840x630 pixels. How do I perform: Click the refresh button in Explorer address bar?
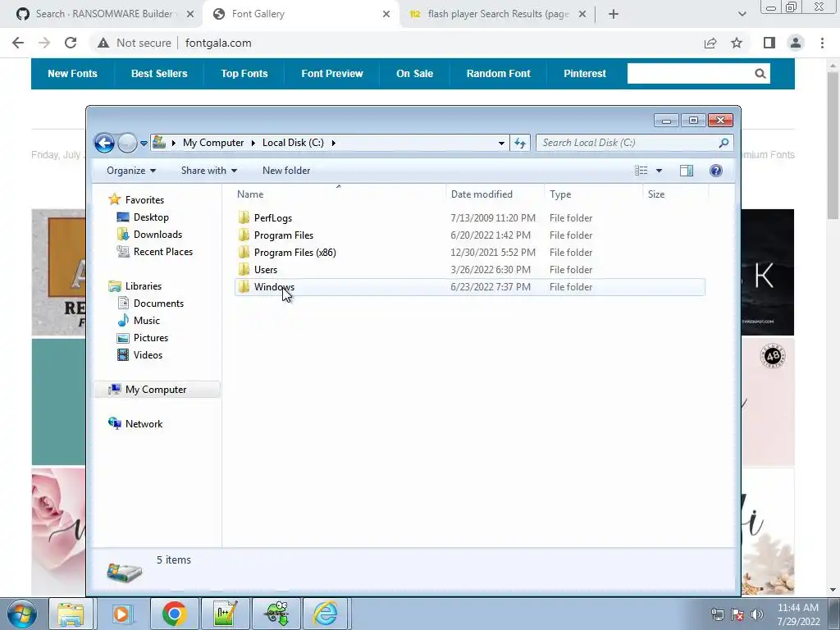pos(519,143)
